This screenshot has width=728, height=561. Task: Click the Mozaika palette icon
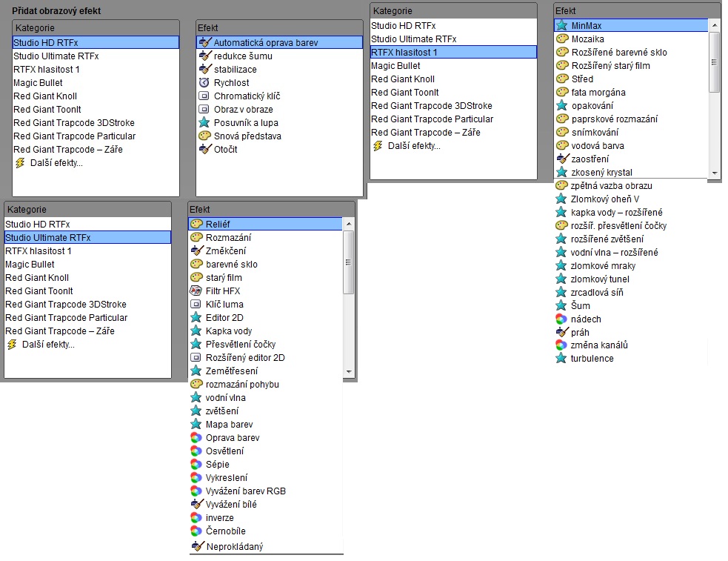pos(562,39)
